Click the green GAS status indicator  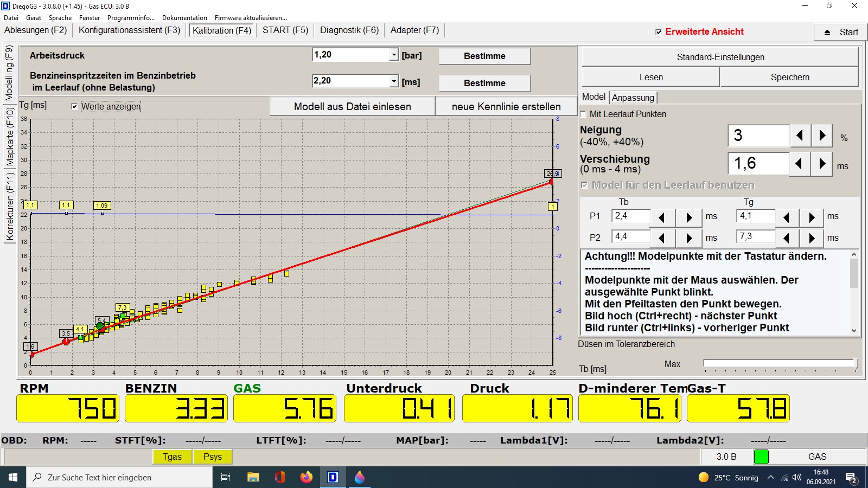[x=761, y=457]
